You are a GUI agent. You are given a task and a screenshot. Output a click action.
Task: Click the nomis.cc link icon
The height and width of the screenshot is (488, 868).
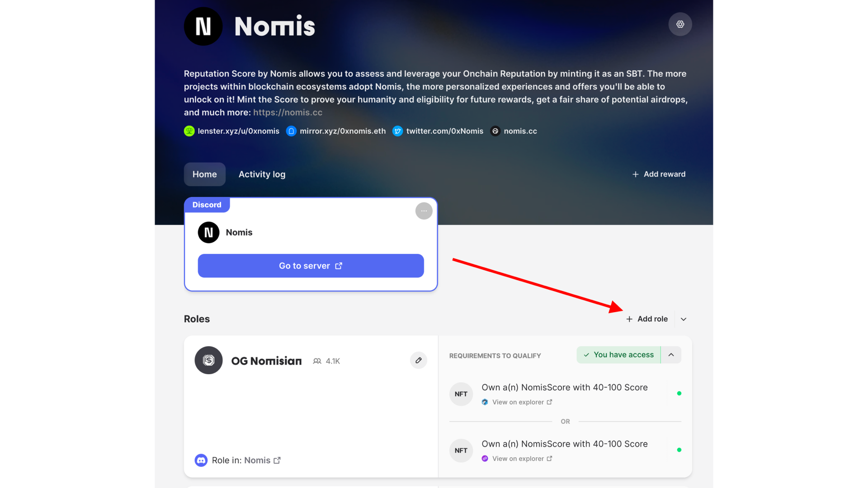pyautogui.click(x=495, y=131)
